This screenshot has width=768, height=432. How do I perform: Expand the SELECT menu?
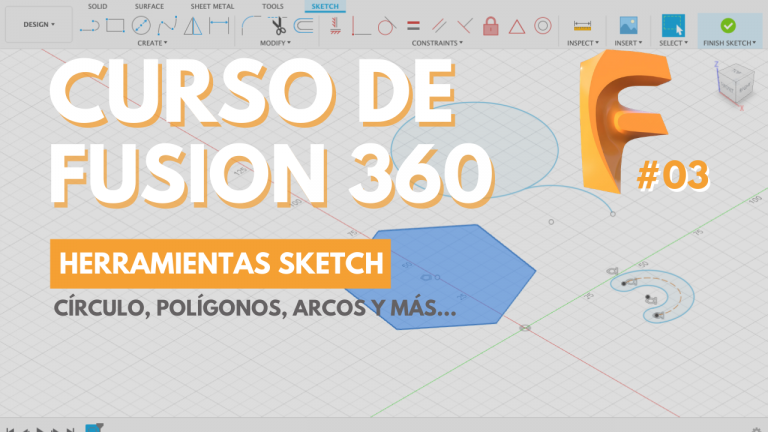click(x=673, y=43)
